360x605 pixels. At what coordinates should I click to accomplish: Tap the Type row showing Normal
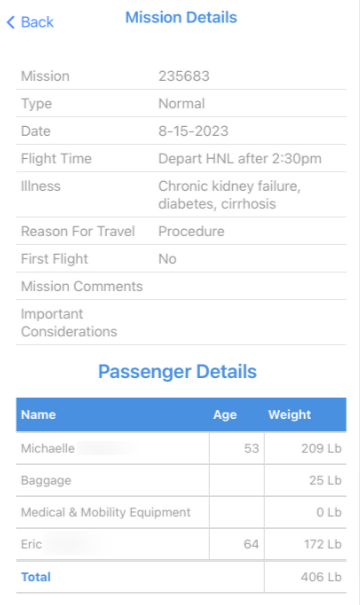point(181,103)
